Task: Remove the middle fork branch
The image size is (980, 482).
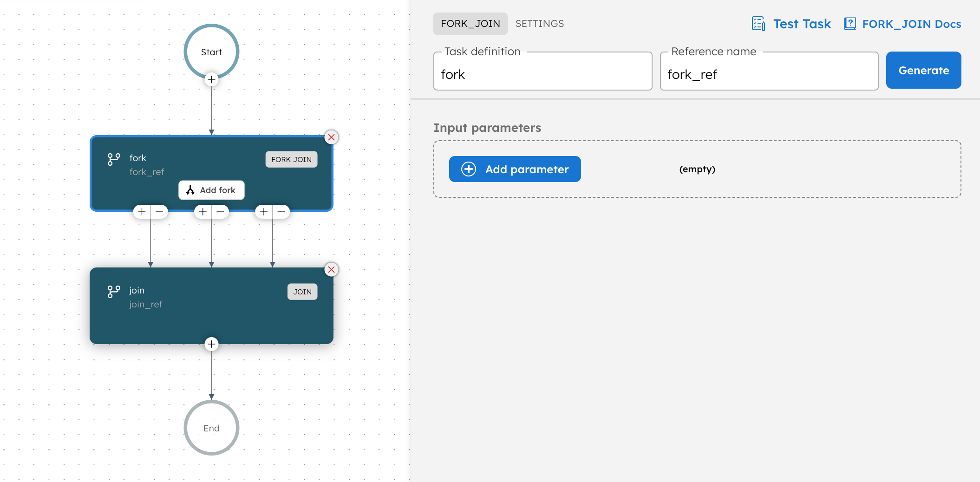Action: [x=220, y=212]
